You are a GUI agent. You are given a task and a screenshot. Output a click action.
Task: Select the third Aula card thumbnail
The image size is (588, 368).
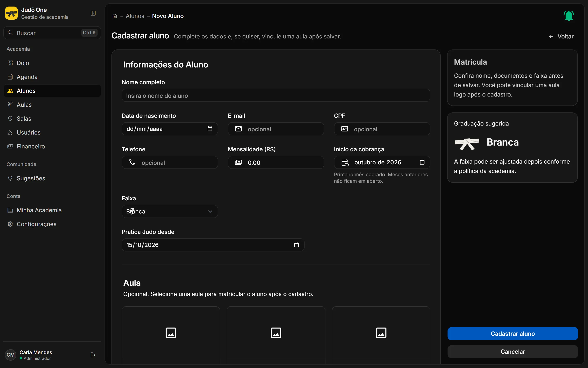381,333
